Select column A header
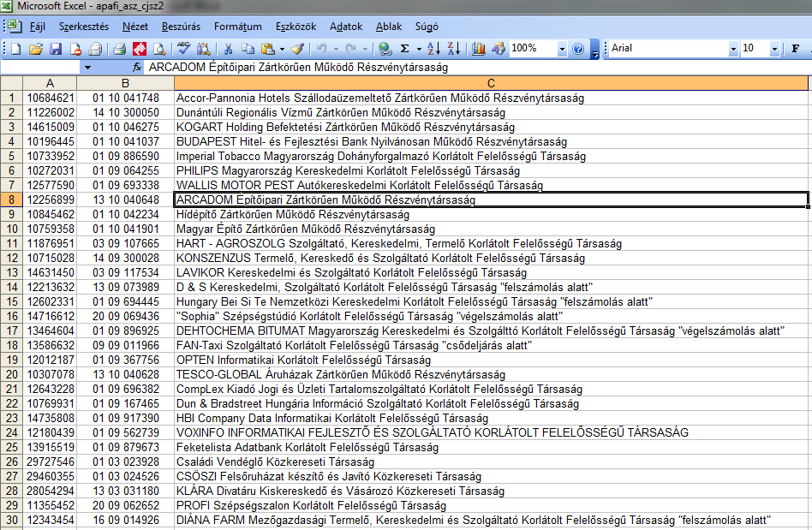 50,83
